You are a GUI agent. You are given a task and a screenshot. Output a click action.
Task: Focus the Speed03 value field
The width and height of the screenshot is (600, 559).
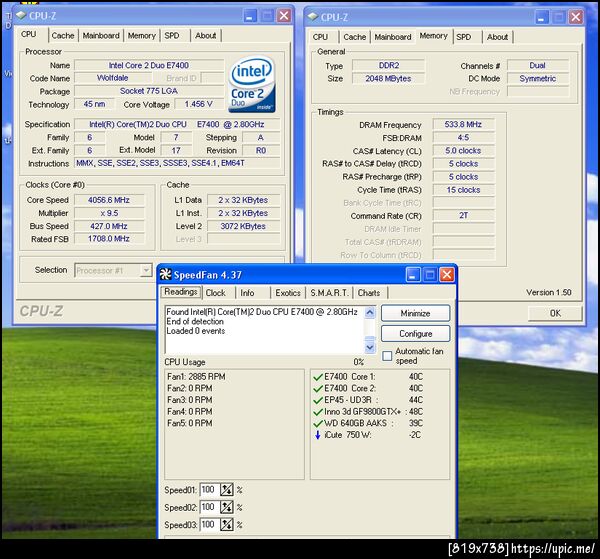tap(210, 525)
